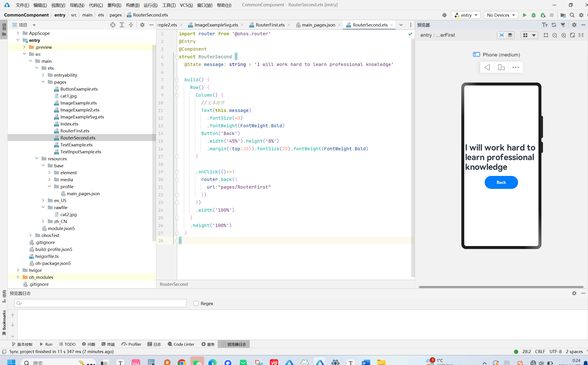
Task: Toggle the inspector mode icon in previewer
Action: [x=501, y=35]
